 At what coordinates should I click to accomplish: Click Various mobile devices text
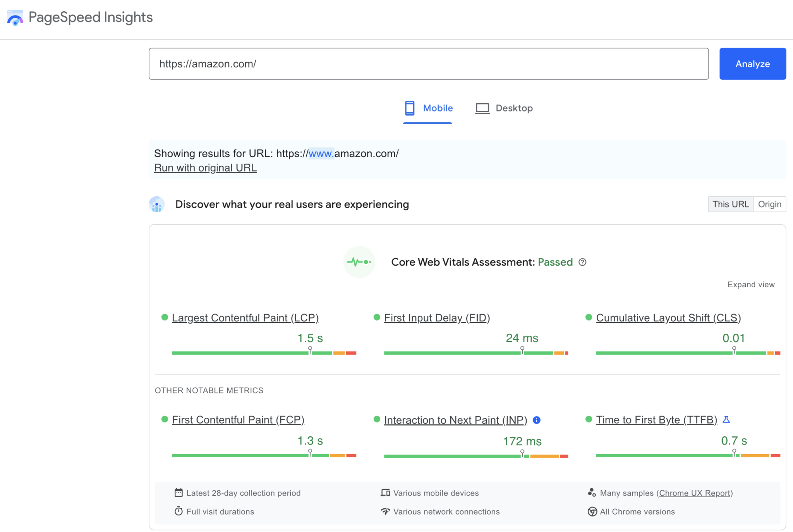436,493
